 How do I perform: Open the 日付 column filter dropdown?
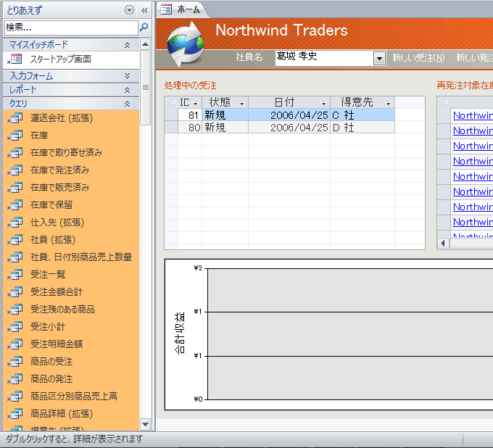(323, 104)
